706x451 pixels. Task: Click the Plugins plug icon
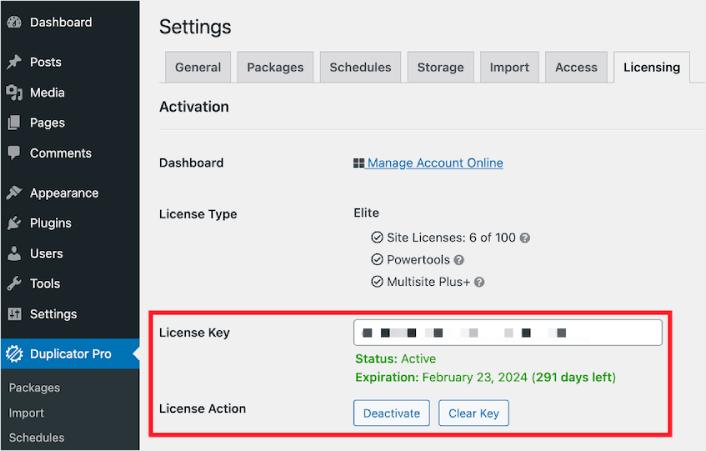[14, 223]
